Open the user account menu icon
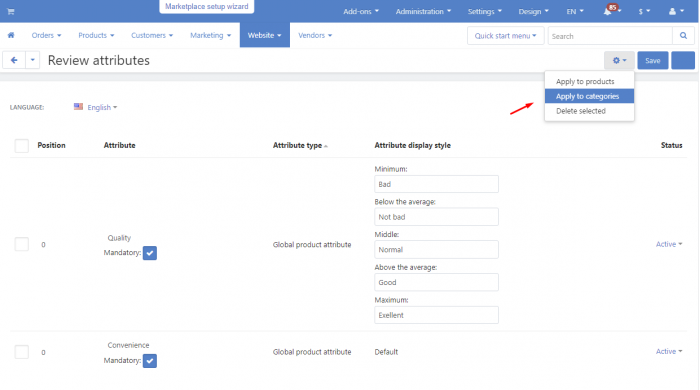The image size is (700, 390). coord(672,12)
